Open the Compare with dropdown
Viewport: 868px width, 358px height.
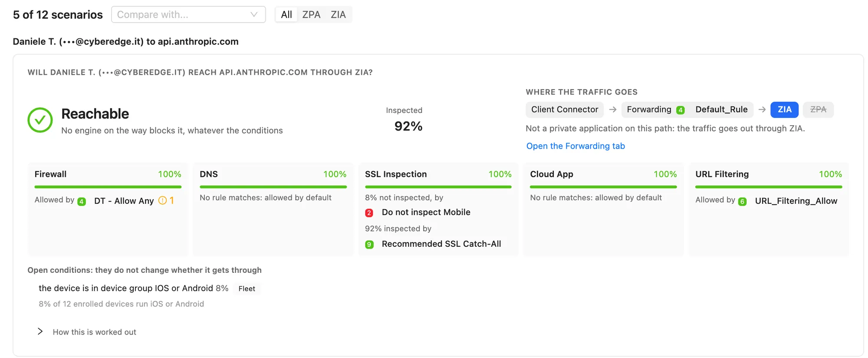point(188,14)
